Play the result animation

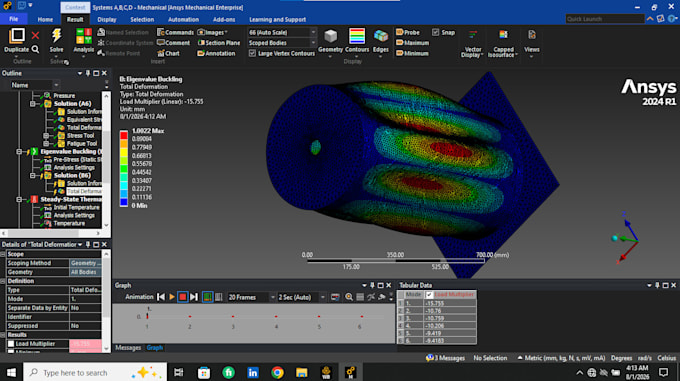pyautogui.click(x=172, y=297)
